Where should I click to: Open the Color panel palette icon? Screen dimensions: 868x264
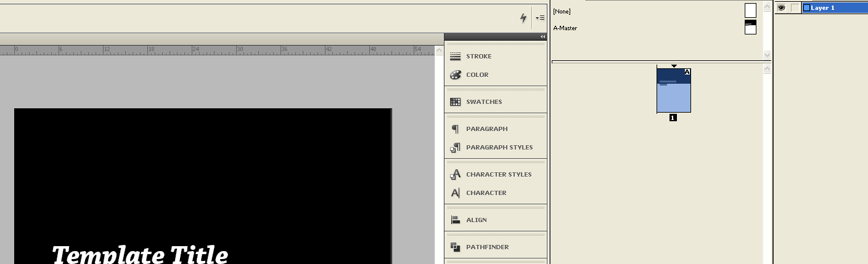pos(456,75)
